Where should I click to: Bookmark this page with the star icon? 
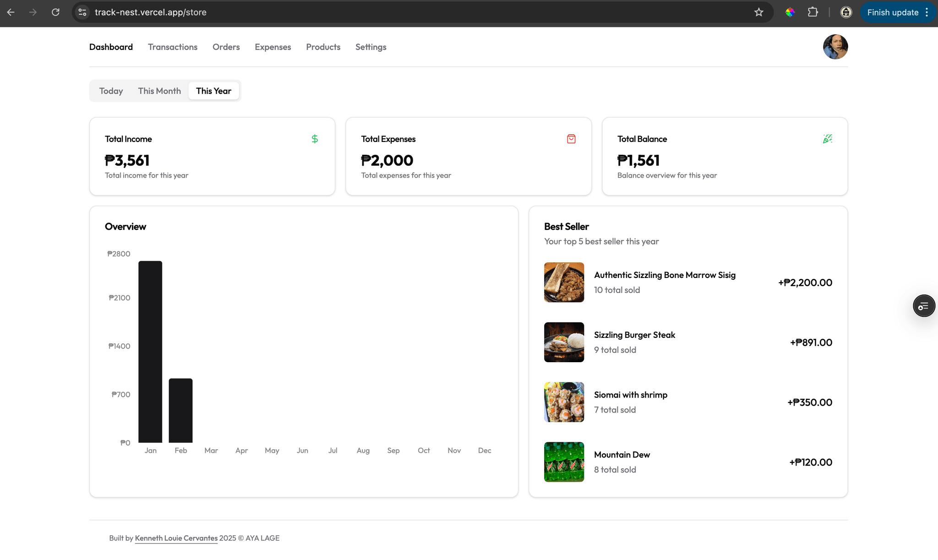click(x=759, y=12)
